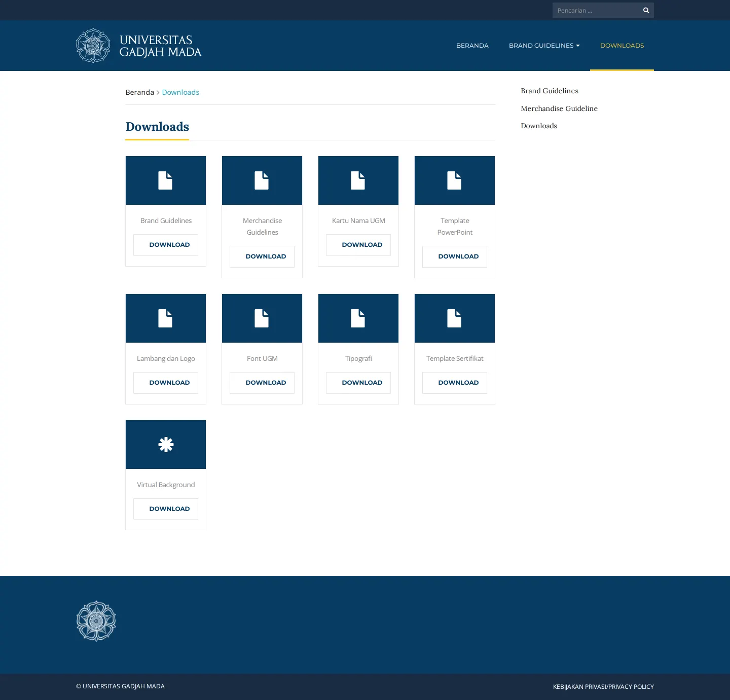Image resolution: width=730 pixels, height=700 pixels.
Task: Open Brand Guidelines sidebar link
Action: 550,91
